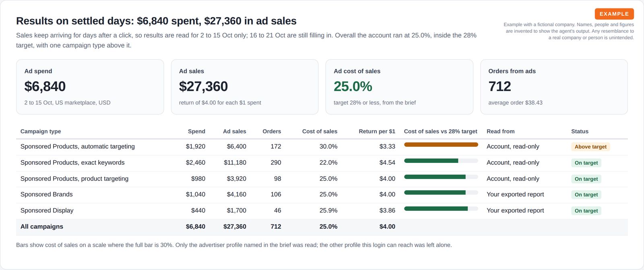Viewport: 644px width, 270px height.
Task: Click the $1,700 ad sales cell
Action: 236,210
